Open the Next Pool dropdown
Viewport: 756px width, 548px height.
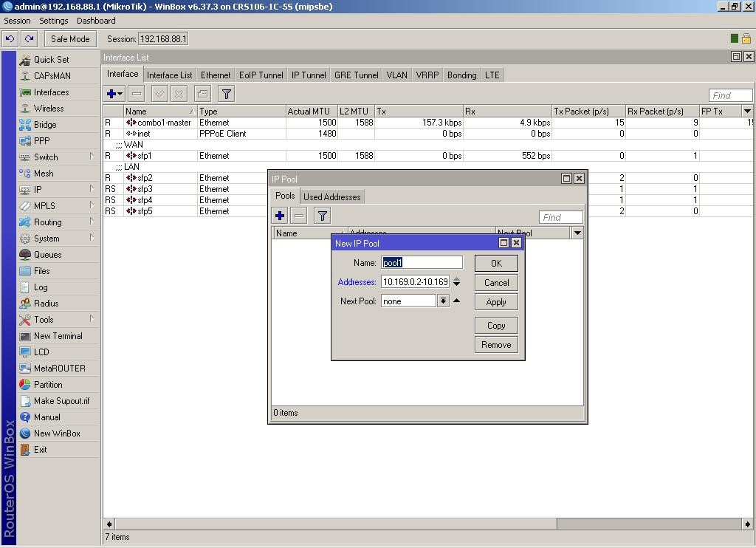tap(443, 301)
